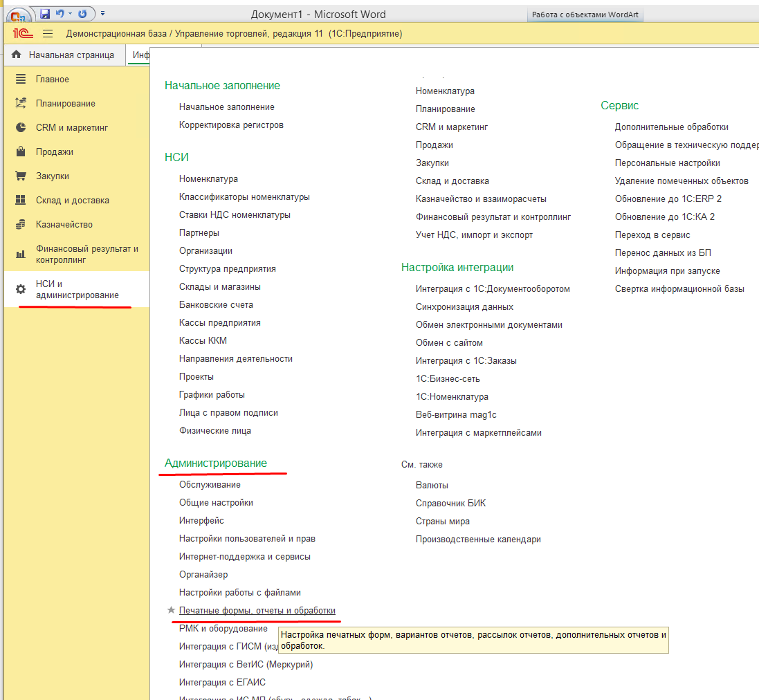Open Кассы ККМ link
The image size is (759, 700).
(203, 340)
